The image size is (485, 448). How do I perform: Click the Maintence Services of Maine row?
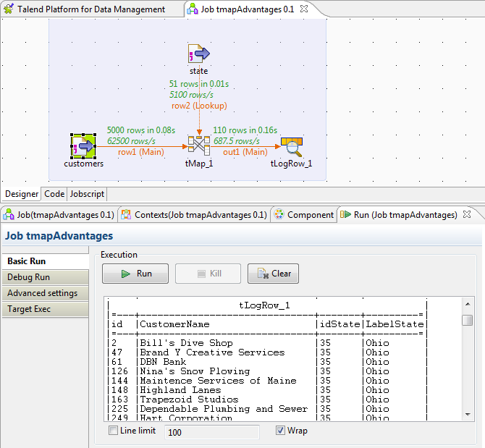(x=267, y=381)
